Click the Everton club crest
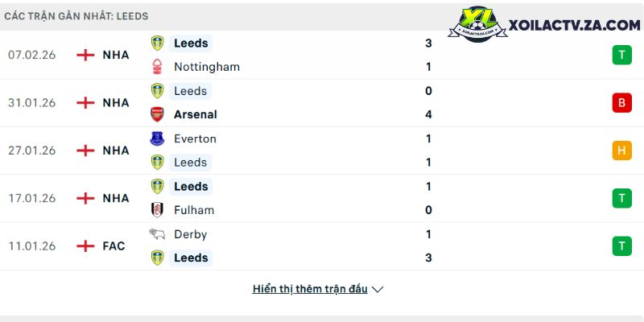The width and height of the screenshot is (644, 322). pyautogui.click(x=158, y=138)
